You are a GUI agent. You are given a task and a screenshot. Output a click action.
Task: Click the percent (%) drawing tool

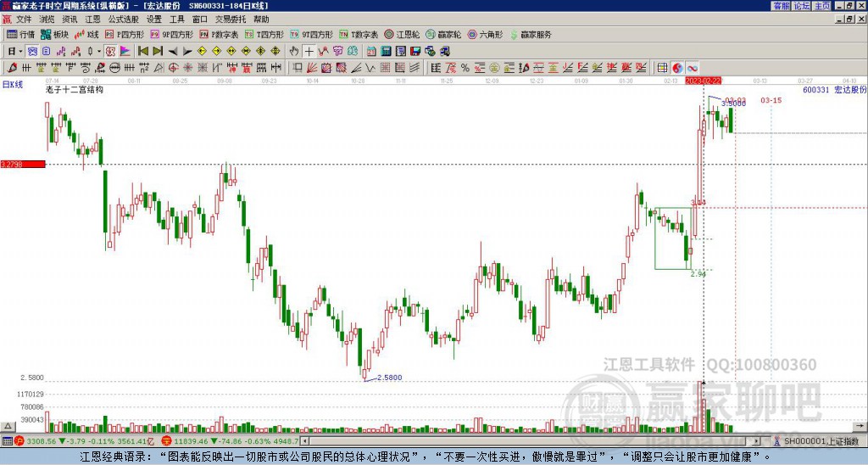(465, 68)
